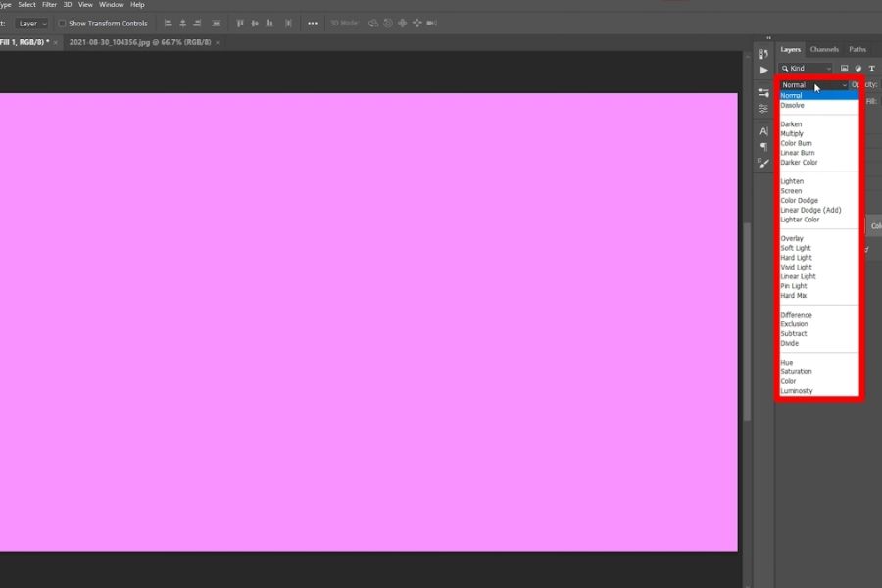Enable Show Transform Controls checkbox
Screen dimensions: 882x588
point(62,23)
